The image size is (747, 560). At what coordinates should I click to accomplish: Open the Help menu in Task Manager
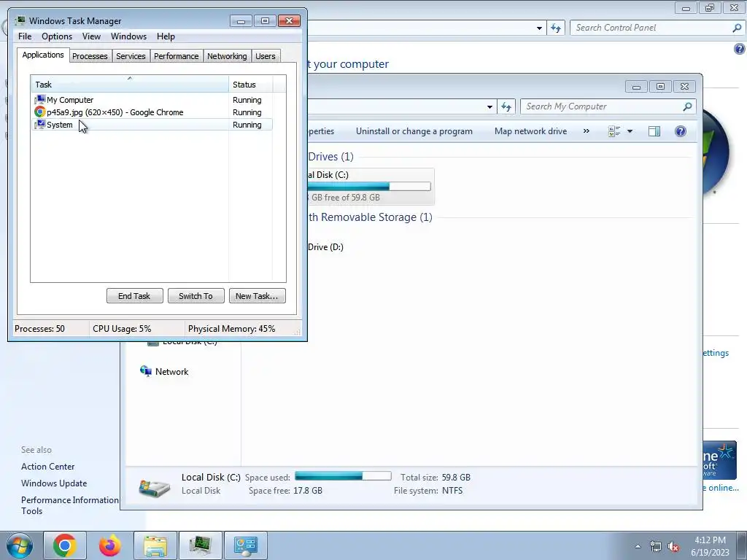(166, 36)
